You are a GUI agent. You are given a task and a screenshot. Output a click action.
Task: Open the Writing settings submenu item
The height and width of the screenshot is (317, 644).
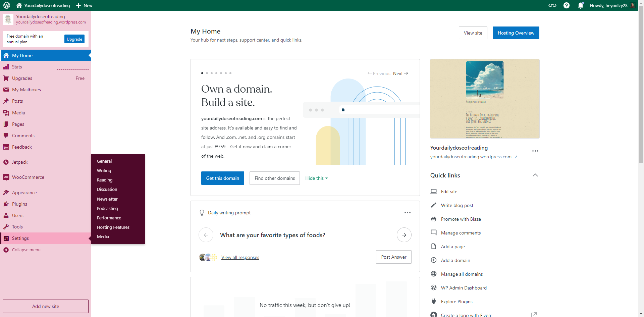pyautogui.click(x=104, y=170)
